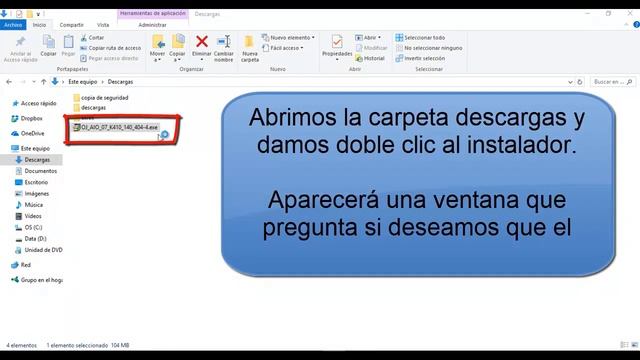Switch to details view icon in status bar
640x360 pixels.
coord(624,345)
